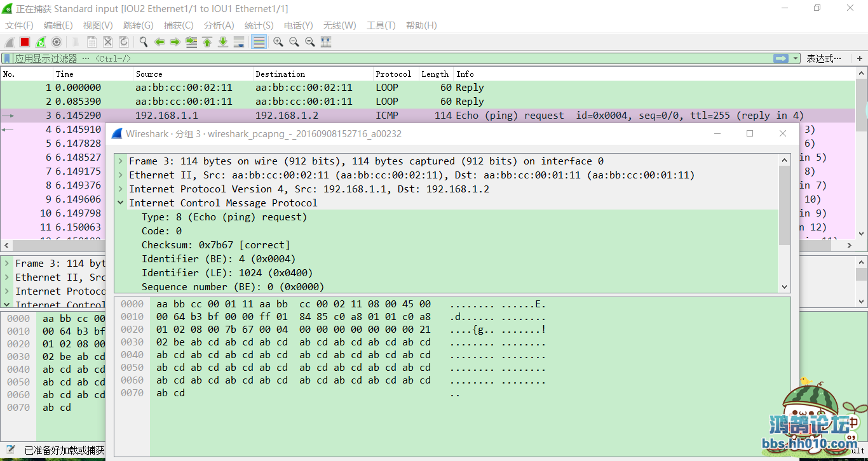Restart the current capture
The width and height of the screenshot is (868, 461).
pyautogui.click(x=41, y=42)
